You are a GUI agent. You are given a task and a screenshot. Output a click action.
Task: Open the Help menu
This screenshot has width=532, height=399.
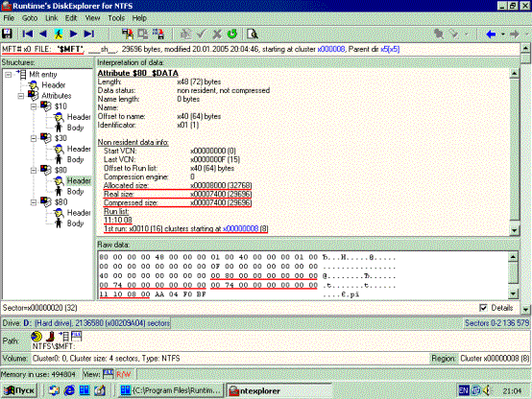[139, 18]
